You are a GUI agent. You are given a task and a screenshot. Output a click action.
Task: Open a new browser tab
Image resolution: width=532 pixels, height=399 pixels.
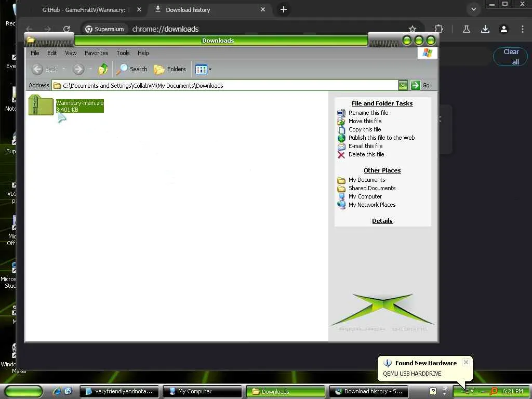284,9
